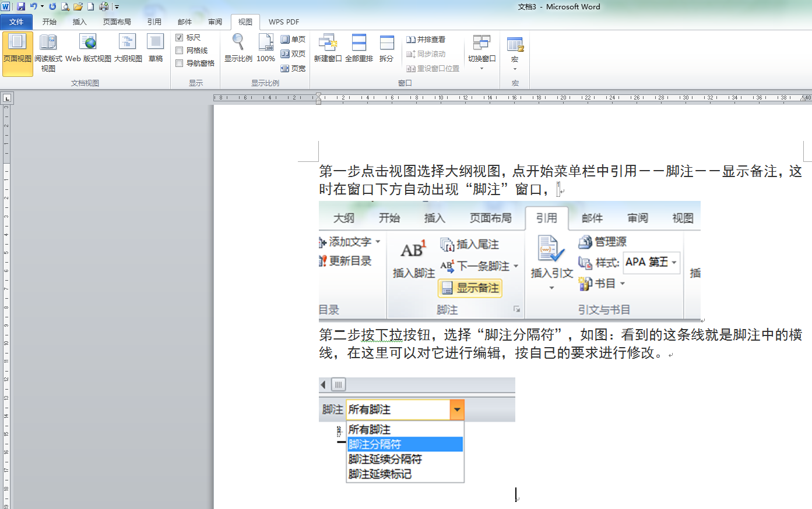Click the 宏 macros icon

tap(515, 44)
